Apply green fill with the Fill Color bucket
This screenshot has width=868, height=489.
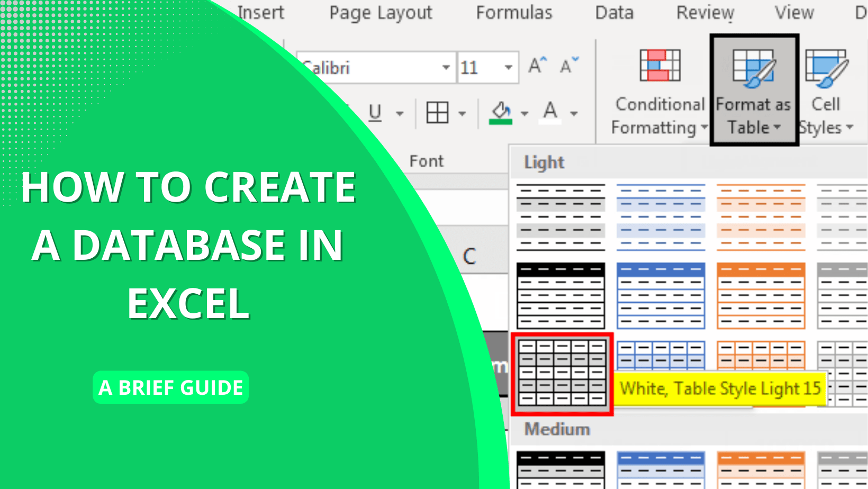[502, 110]
